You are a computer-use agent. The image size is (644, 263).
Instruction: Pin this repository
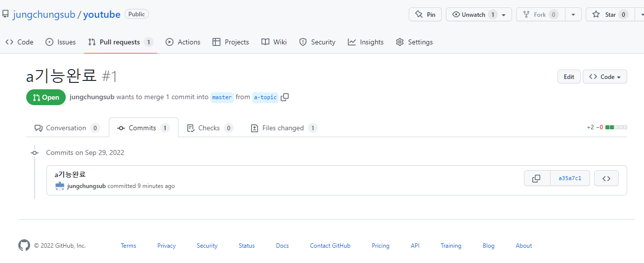425,14
